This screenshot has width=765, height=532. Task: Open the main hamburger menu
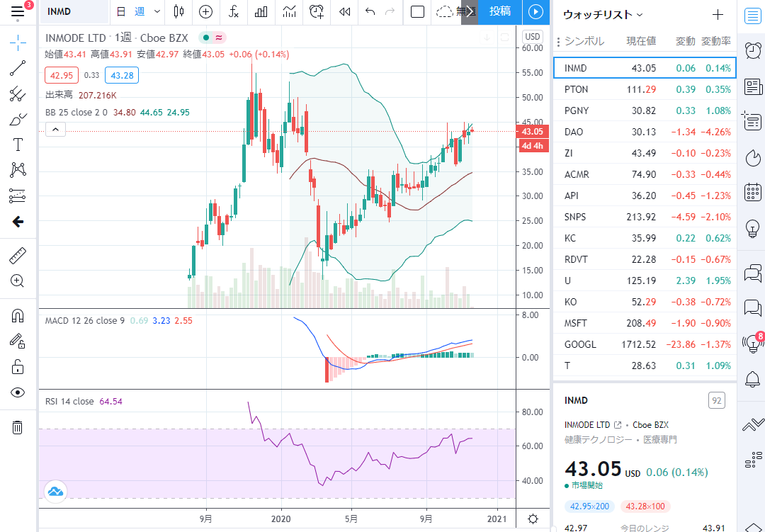click(18, 11)
